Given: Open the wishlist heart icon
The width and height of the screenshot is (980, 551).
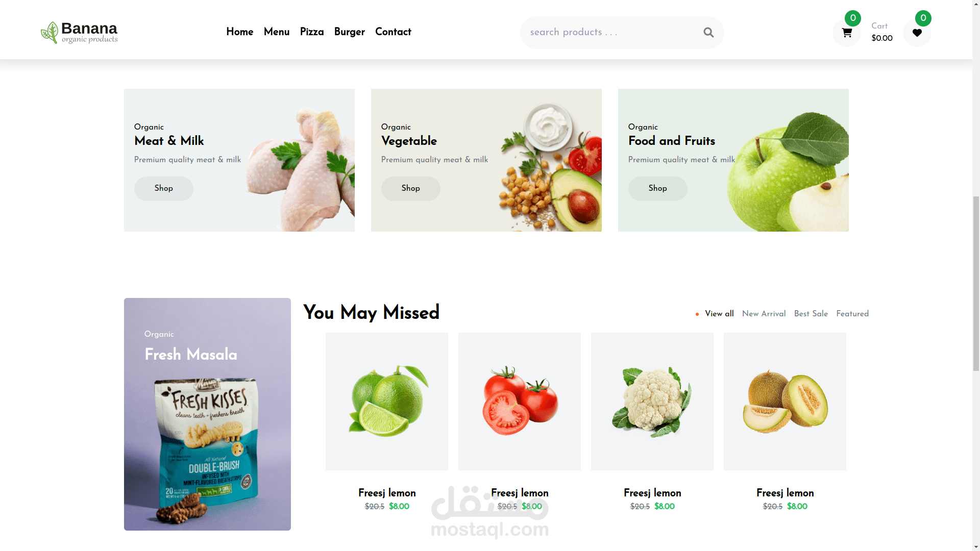Looking at the screenshot, I should pyautogui.click(x=917, y=33).
